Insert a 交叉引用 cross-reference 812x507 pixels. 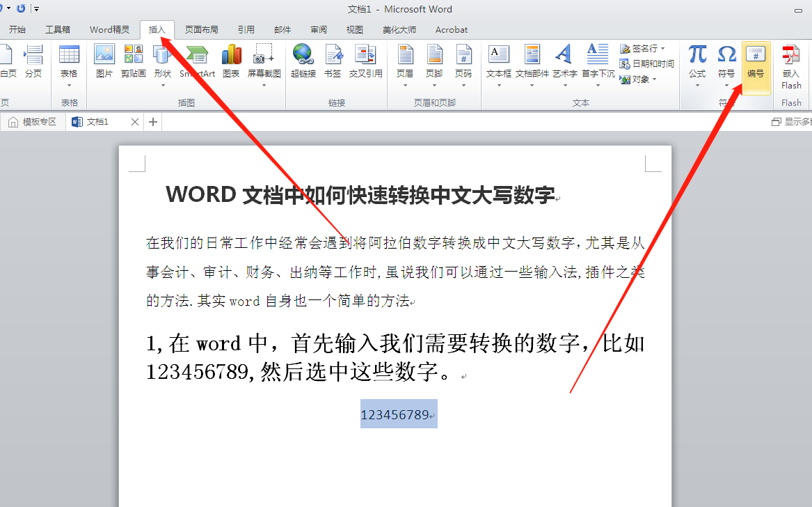pyautogui.click(x=365, y=62)
